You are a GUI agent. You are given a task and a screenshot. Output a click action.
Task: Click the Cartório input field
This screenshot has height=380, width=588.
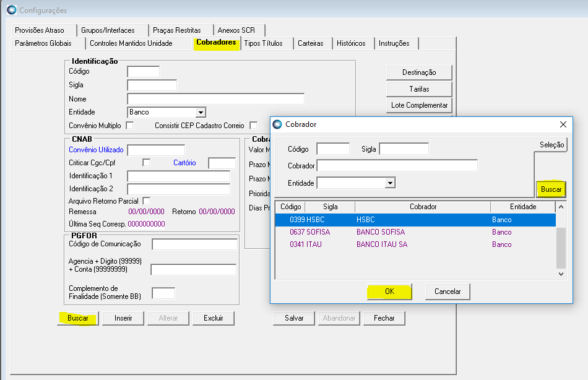[222, 163]
